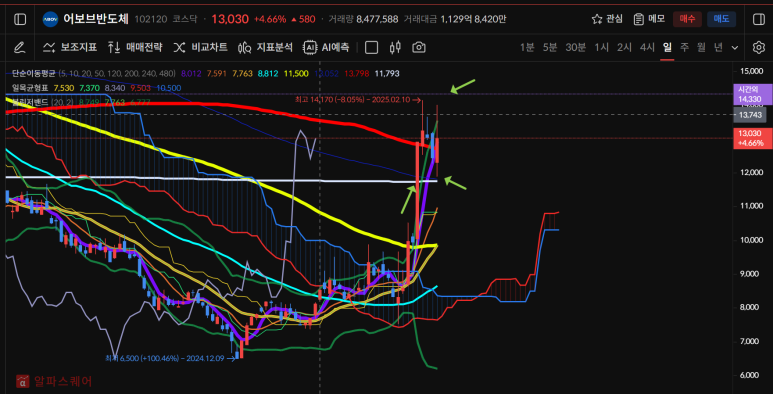Open 보조지표 indicators menu

[x=70, y=47]
